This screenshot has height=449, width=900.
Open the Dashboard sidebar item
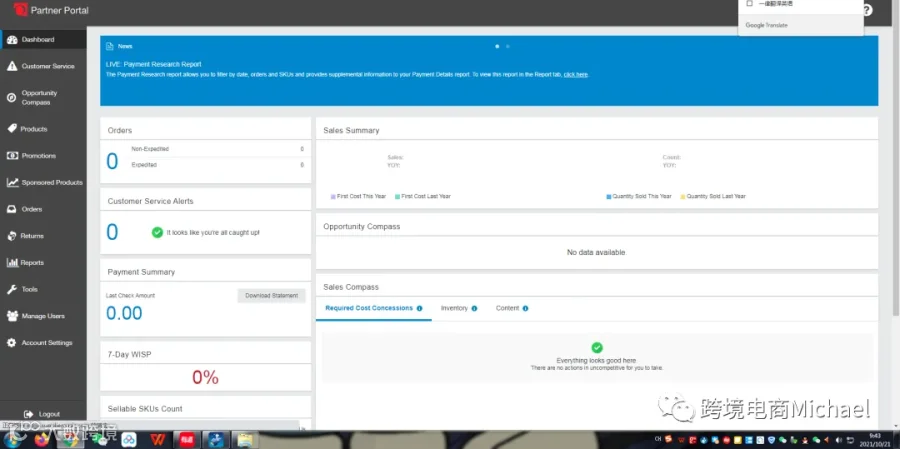(x=43, y=40)
